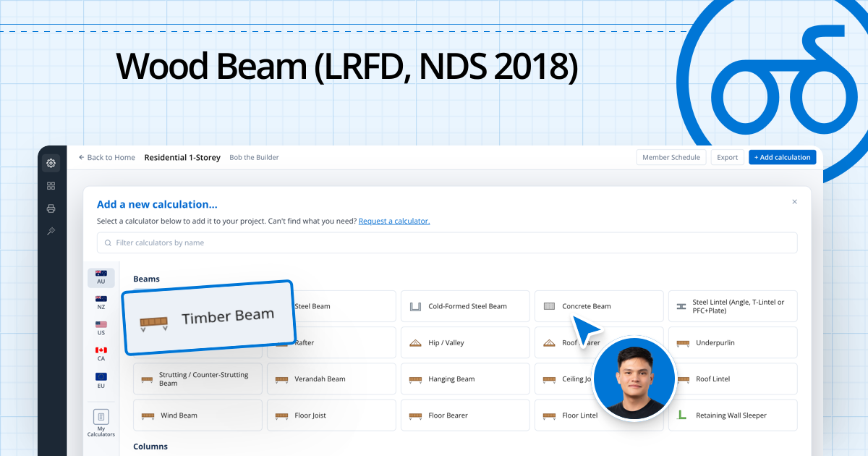
Task: Click the Timber Beam icon in the highlighted card
Action: [153, 323]
